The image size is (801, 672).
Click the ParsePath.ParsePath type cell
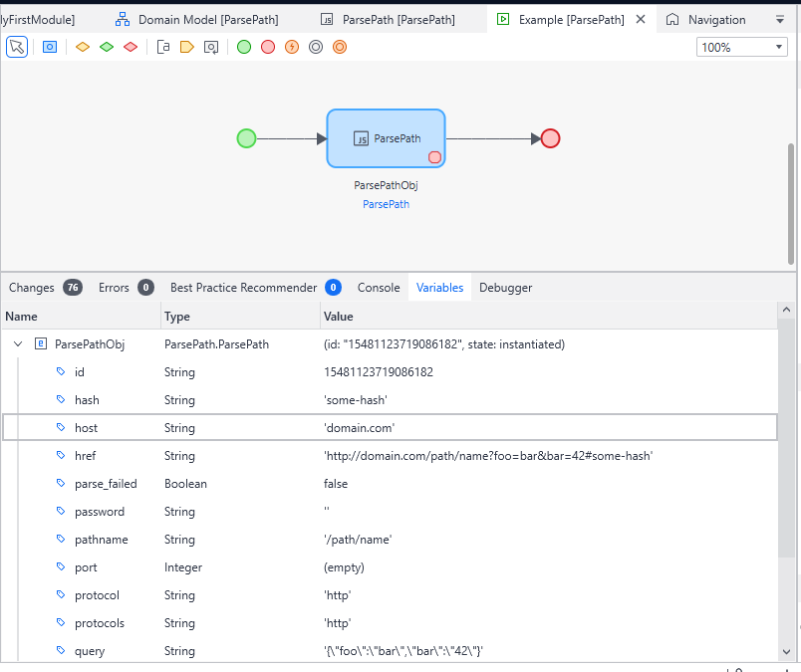(216, 344)
